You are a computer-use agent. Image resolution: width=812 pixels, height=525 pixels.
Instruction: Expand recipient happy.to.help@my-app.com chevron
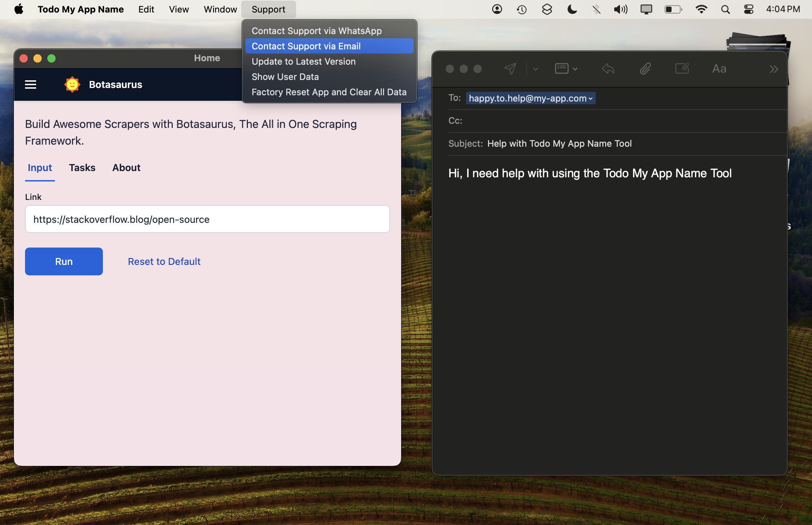(591, 99)
